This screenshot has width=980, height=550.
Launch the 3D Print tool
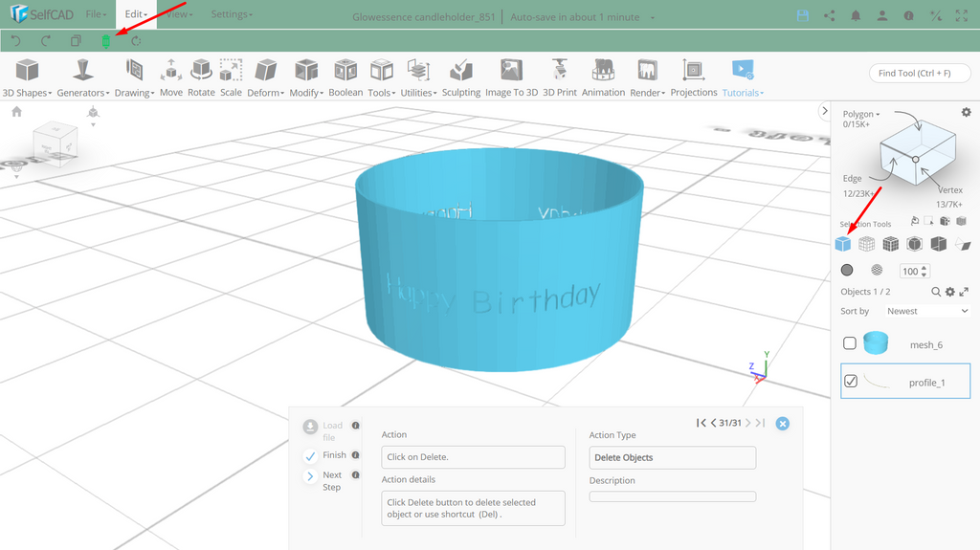[559, 78]
